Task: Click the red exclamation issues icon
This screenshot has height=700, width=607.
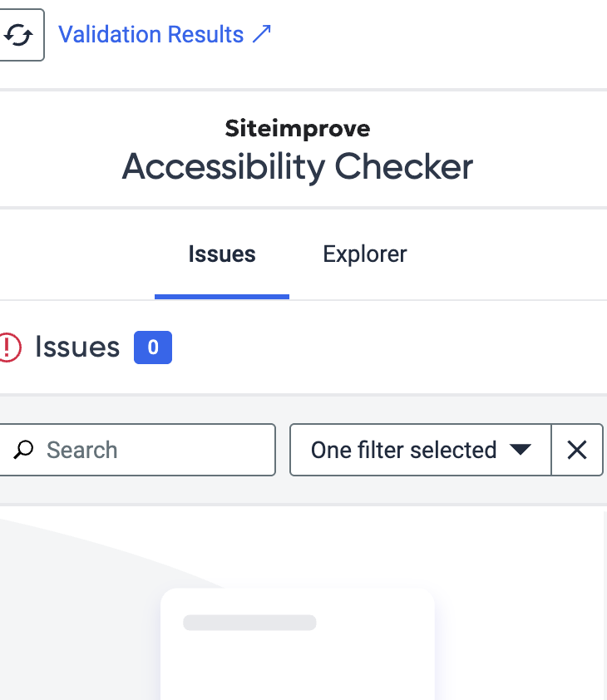Action: tap(10, 348)
